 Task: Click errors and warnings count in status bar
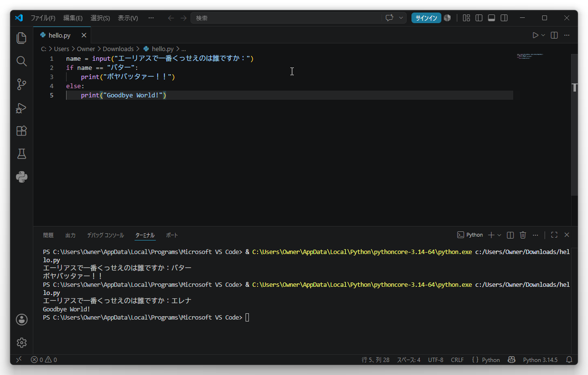click(x=44, y=360)
